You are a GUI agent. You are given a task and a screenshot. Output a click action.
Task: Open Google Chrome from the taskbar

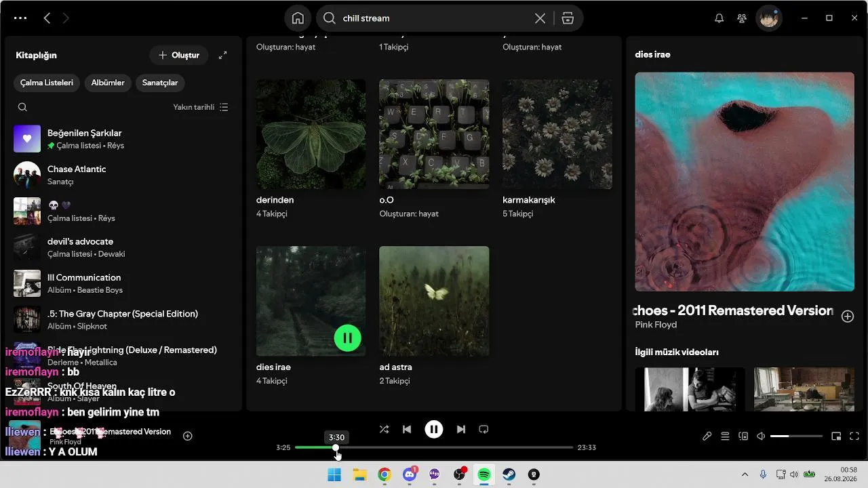point(384,474)
